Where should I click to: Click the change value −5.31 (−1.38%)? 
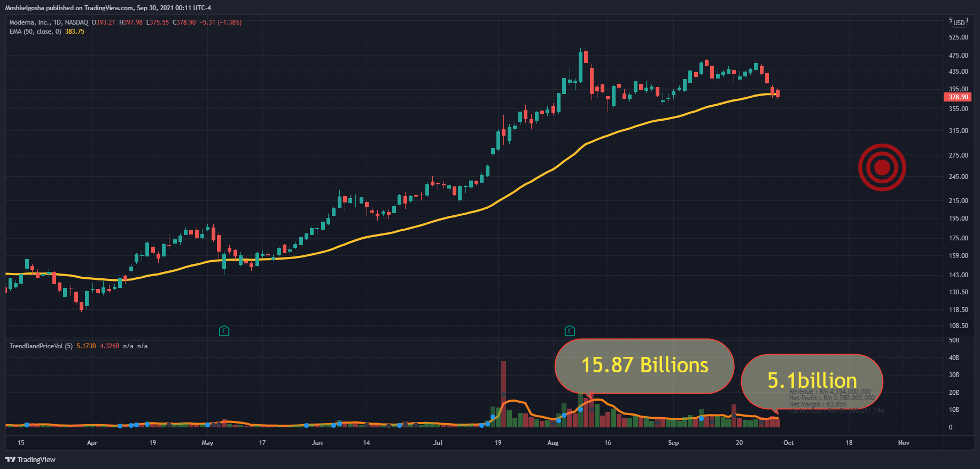pos(221,22)
